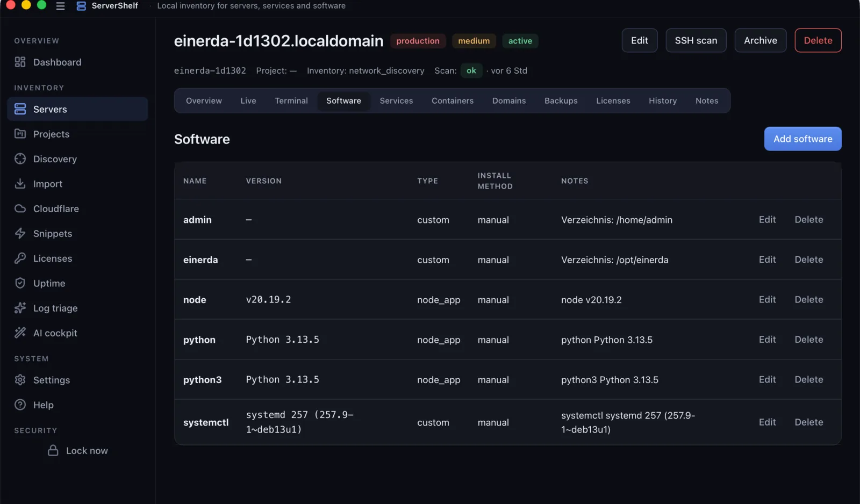860x504 pixels.
Task: Edit the node software entry
Action: [767, 299]
